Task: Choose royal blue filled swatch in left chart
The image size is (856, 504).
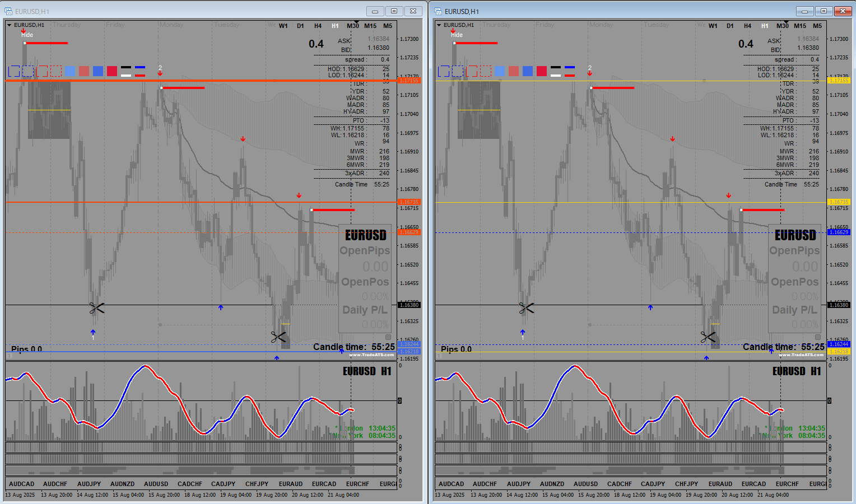Action: (x=98, y=71)
